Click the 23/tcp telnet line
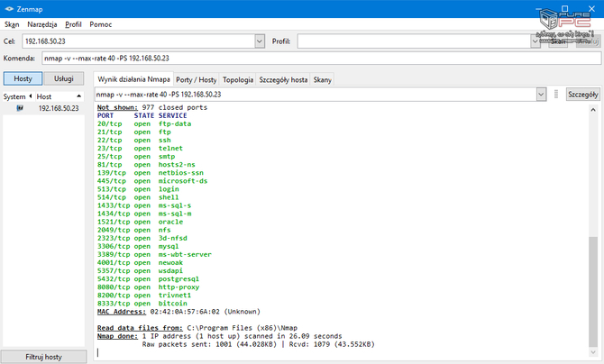 (x=141, y=149)
